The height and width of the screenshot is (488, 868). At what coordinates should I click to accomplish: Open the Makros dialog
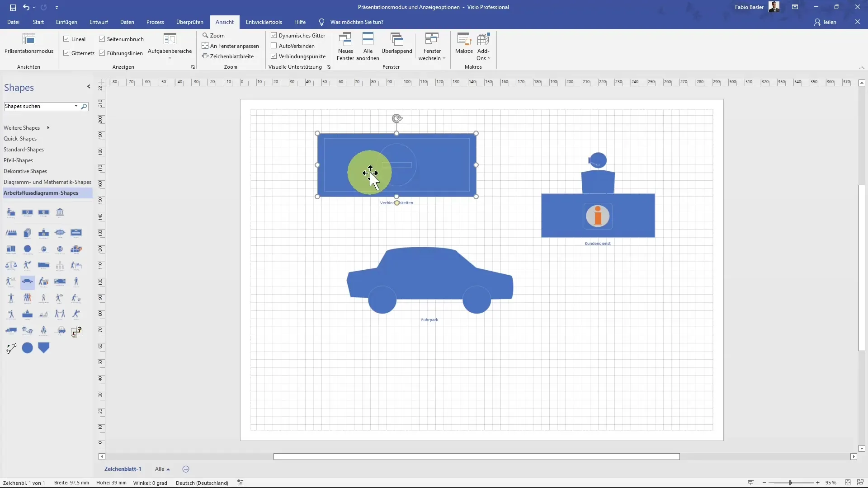click(x=464, y=44)
